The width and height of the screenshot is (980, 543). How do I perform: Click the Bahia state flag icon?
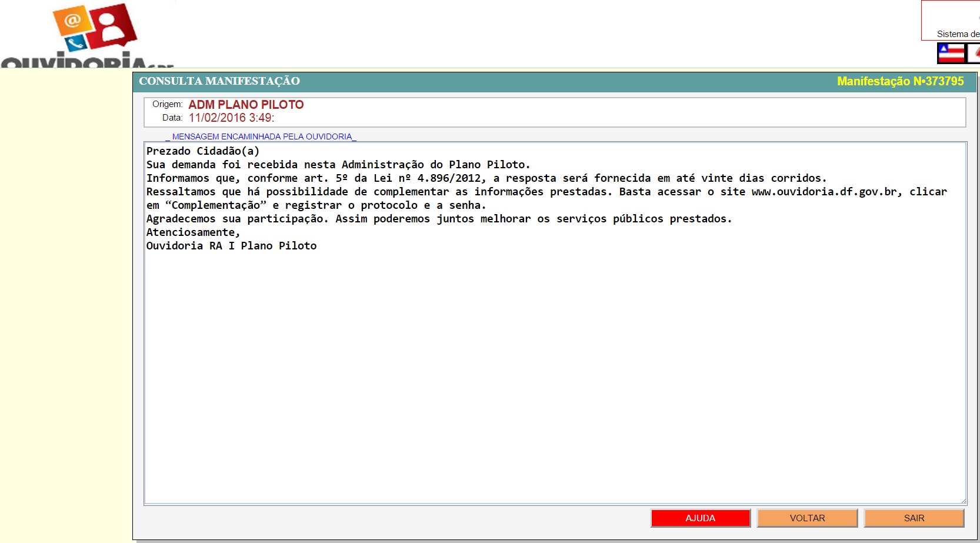tap(951, 54)
